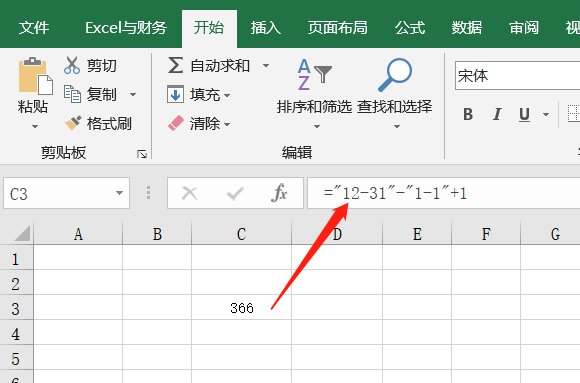Open the Name Box dropdown arrow
Viewport: 580px width, 383px height.
[x=119, y=193]
